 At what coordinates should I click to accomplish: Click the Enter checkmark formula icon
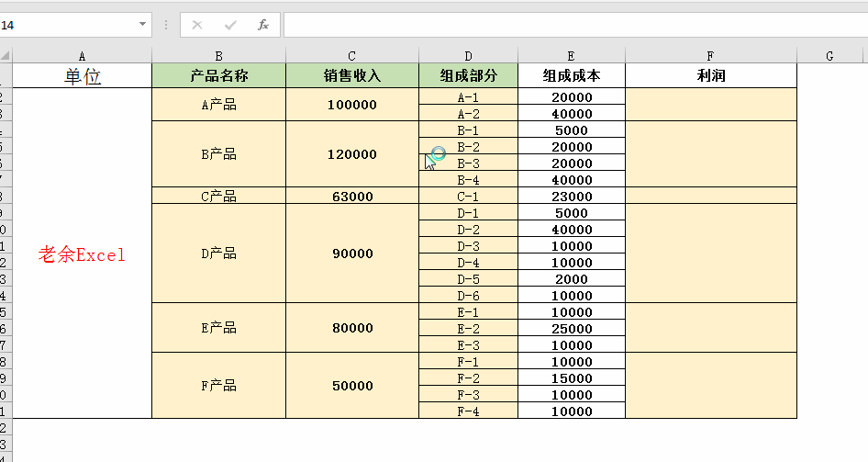click(230, 25)
